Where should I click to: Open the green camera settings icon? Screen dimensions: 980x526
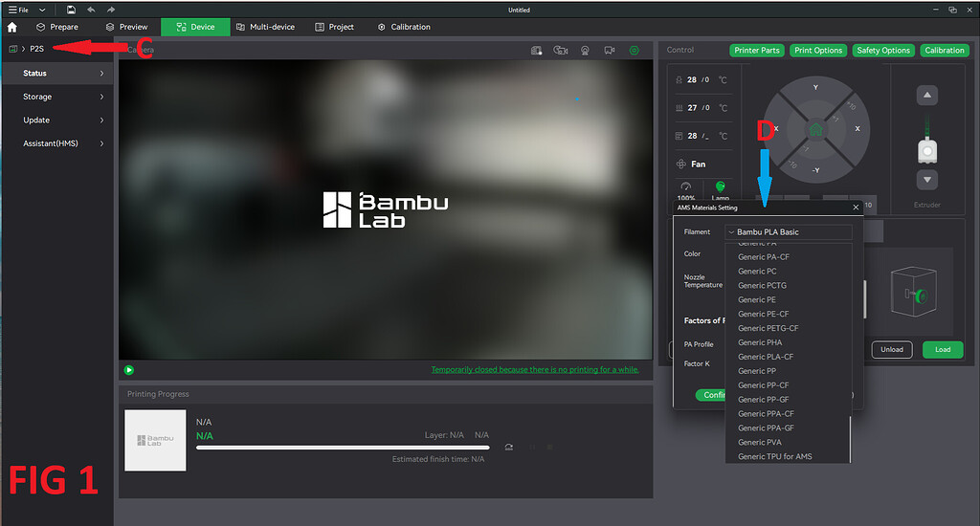pos(635,50)
